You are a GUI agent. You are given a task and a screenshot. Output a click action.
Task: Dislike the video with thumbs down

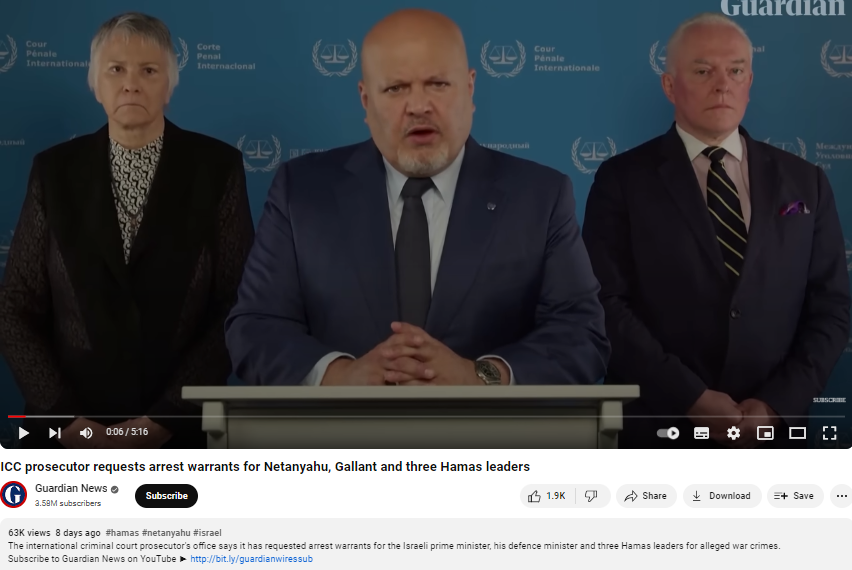(x=592, y=496)
